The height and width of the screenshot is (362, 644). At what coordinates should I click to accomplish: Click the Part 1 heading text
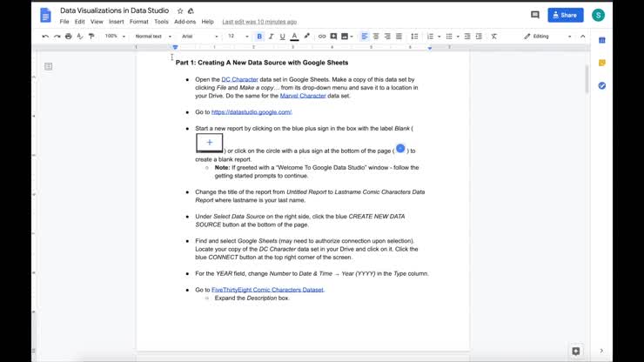pyautogui.click(x=262, y=63)
